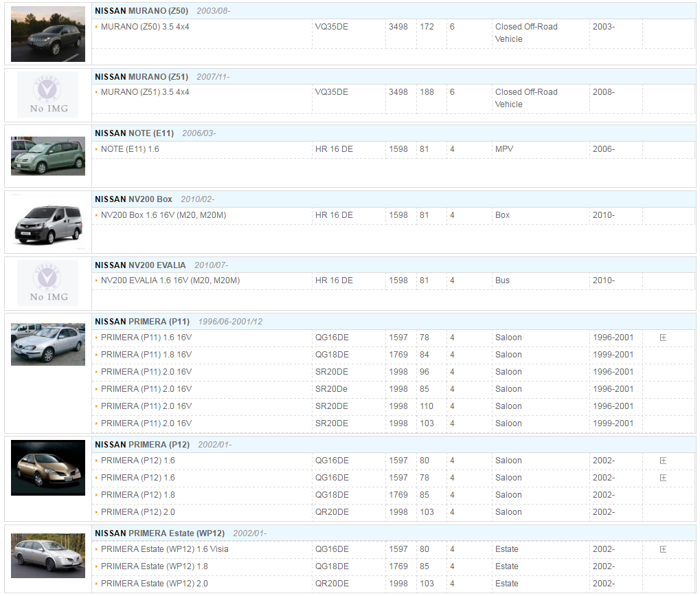Image resolution: width=700 pixels, height=596 pixels.
Task: Expand details for PRIMERA (P11) 1.6 16V row
Action: [x=663, y=338]
